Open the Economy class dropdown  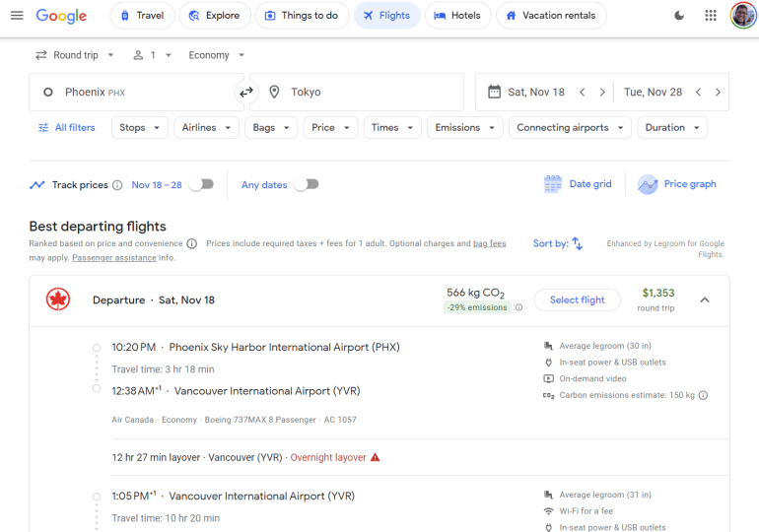pos(217,55)
